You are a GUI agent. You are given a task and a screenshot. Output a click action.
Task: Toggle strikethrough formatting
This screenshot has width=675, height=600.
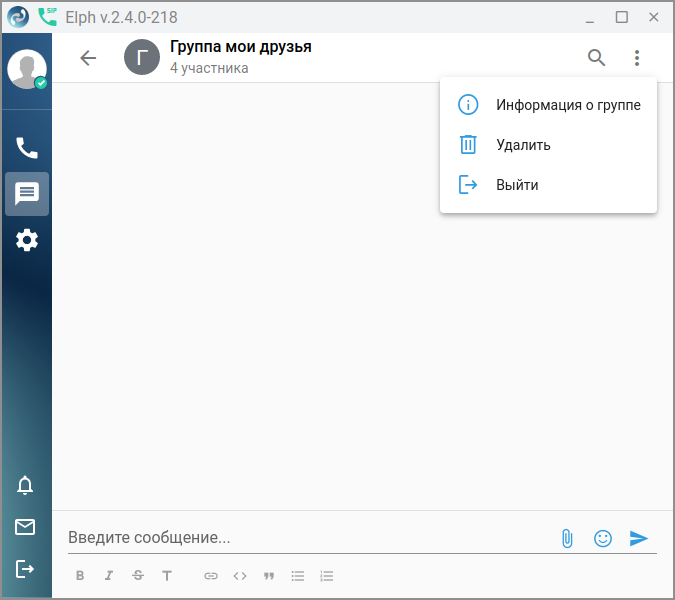138,575
